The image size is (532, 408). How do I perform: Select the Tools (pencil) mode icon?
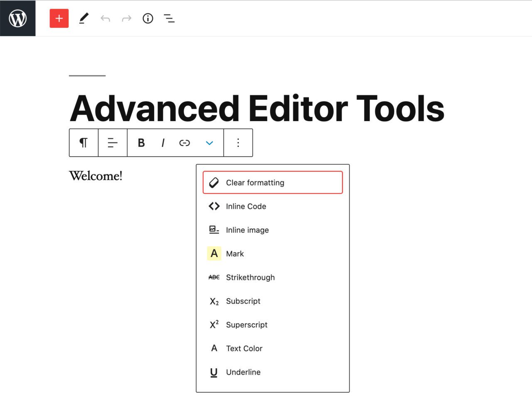(x=84, y=18)
